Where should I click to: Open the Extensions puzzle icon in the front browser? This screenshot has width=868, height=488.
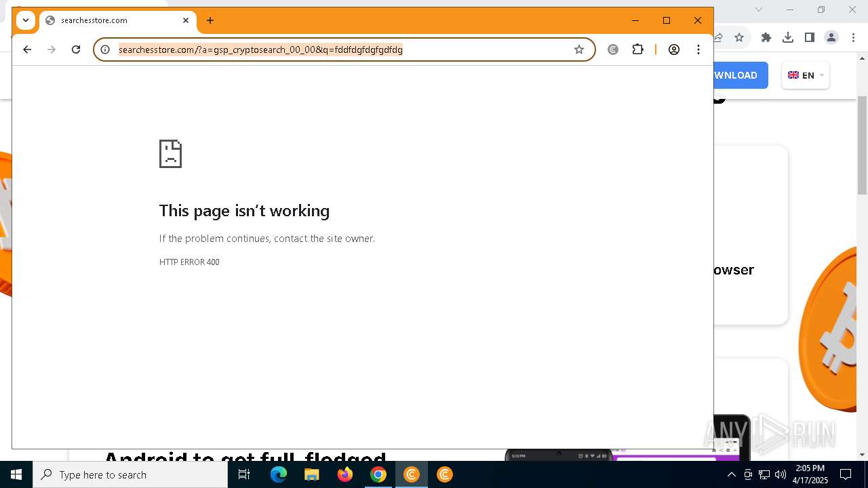(637, 49)
